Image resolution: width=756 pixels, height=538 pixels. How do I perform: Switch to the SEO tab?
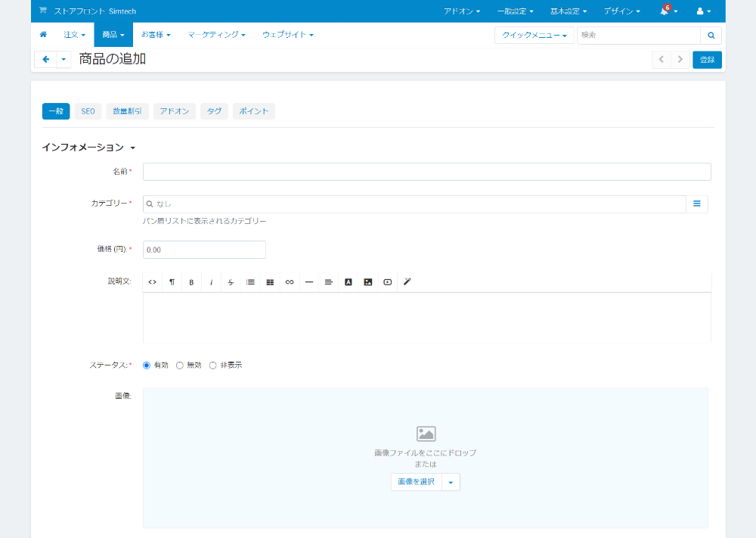point(88,111)
